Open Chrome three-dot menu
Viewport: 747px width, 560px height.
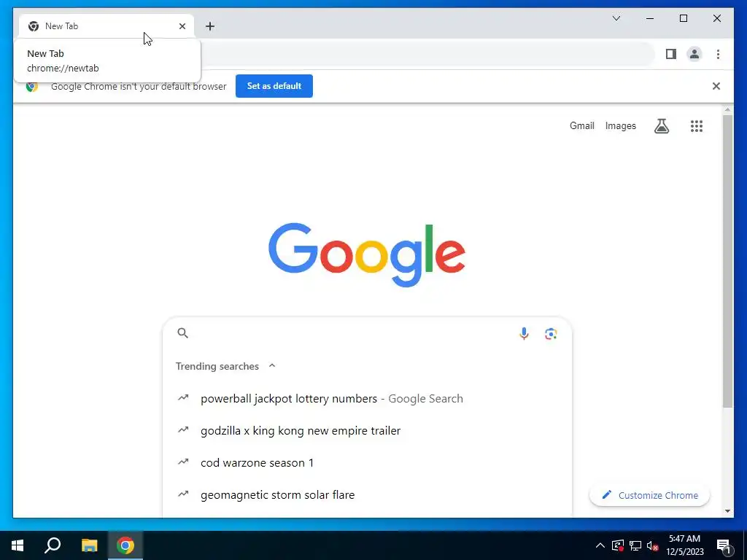[718, 54]
